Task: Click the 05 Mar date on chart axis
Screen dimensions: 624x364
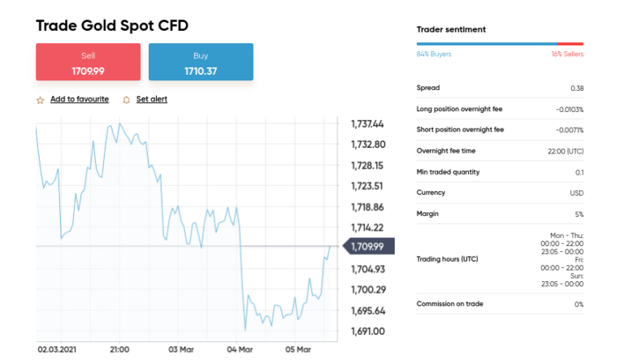Action: [298, 349]
